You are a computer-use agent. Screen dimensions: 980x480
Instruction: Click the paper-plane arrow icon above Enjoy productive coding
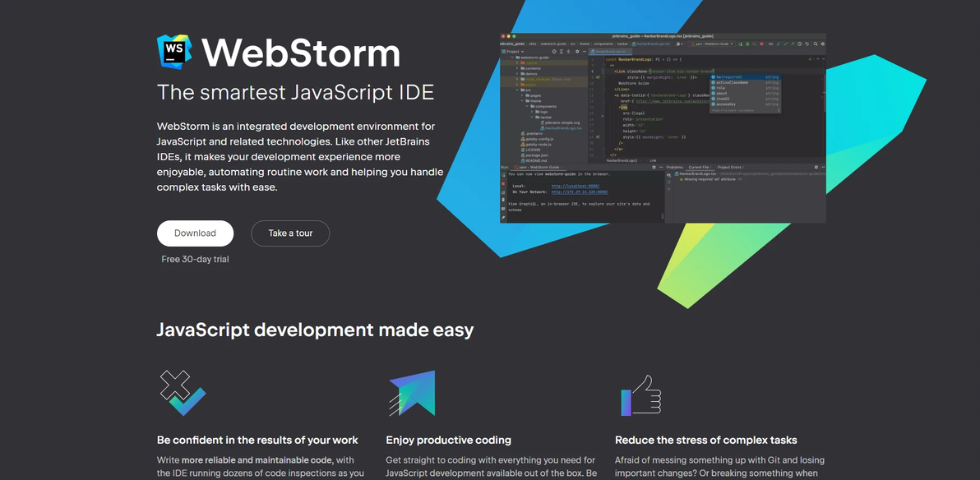coord(412,393)
